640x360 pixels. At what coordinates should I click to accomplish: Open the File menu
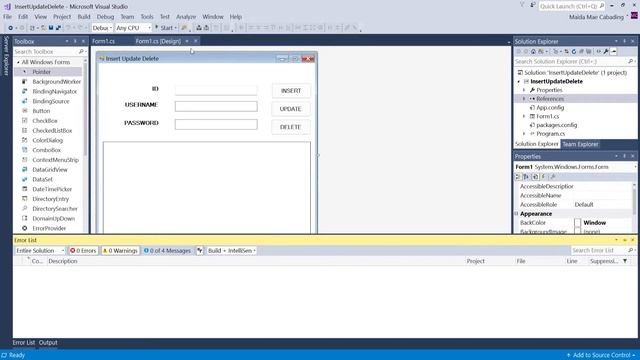coord(7,17)
